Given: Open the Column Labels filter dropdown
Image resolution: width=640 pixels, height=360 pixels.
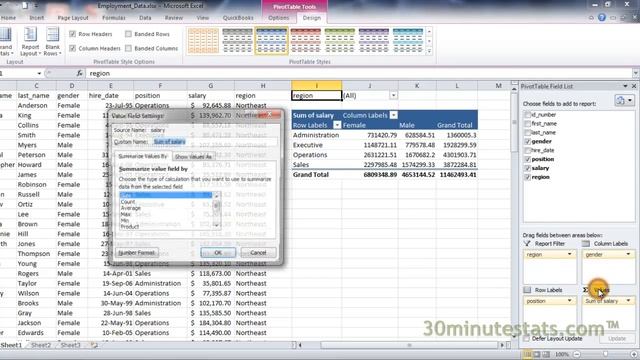Looking at the screenshot, I should coord(393,115).
